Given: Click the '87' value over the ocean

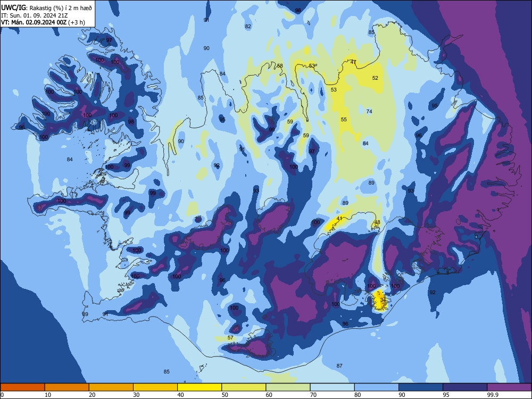Looking at the screenshot, I should 339,366.
